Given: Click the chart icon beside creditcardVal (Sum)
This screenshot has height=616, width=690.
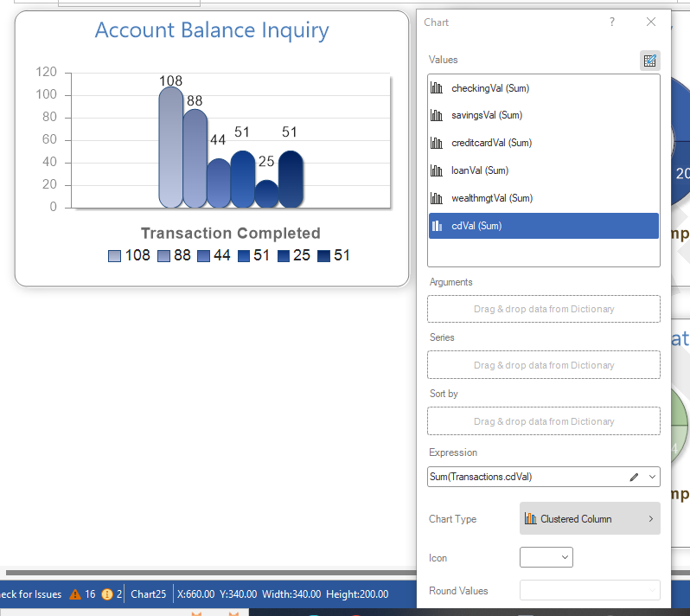Looking at the screenshot, I should [436, 143].
